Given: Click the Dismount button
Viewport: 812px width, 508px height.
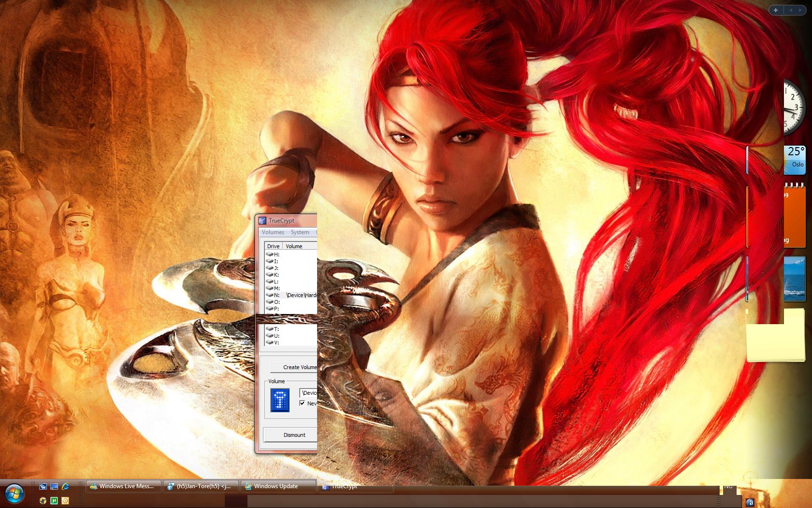Looking at the screenshot, I should (x=290, y=435).
